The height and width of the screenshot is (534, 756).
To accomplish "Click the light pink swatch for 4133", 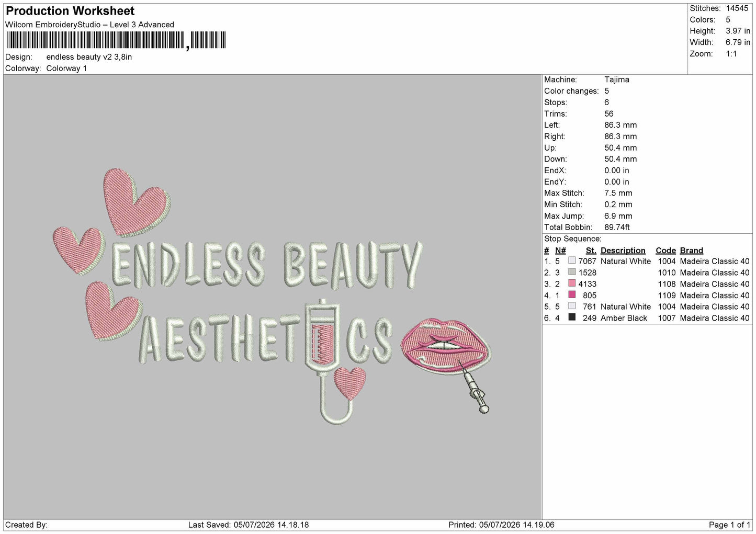I will [x=572, y=283].
